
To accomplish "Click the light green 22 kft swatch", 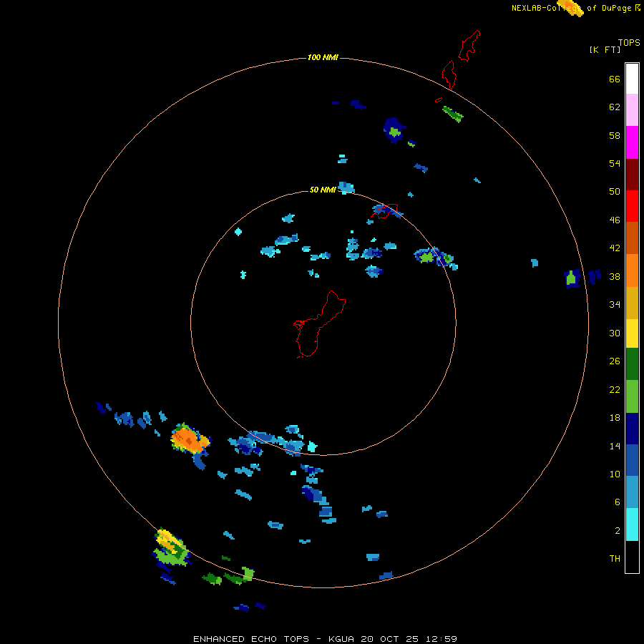I will (x=632, y=396).
